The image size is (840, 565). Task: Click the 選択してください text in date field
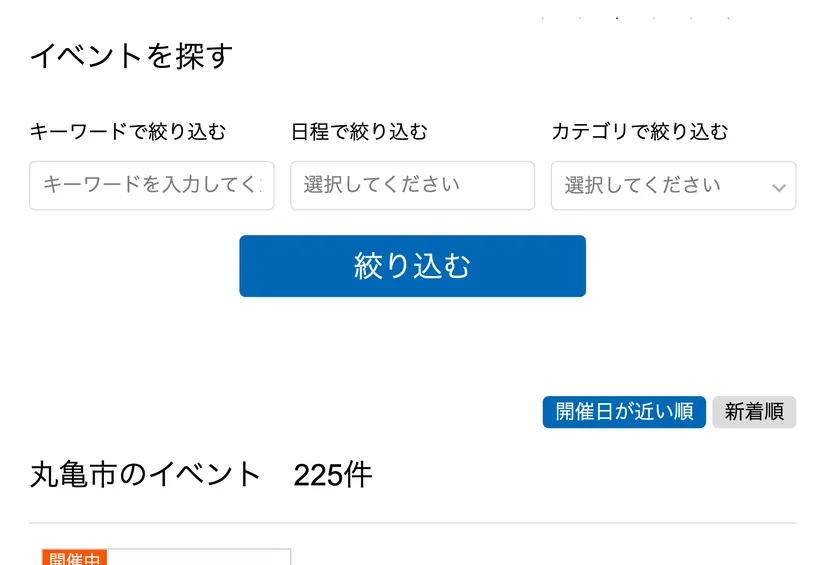[382, 185]
